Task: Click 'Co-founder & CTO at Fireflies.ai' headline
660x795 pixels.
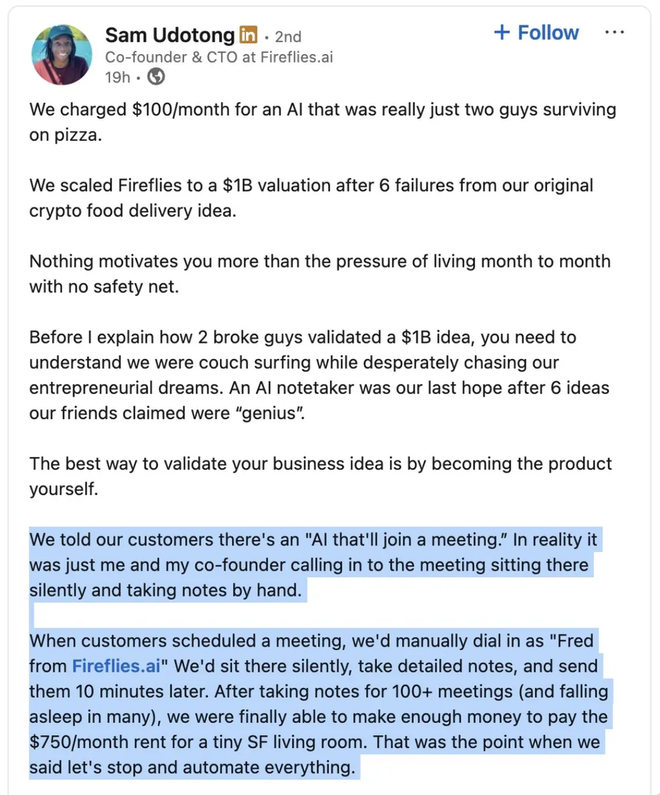Action: coord(216,58)
